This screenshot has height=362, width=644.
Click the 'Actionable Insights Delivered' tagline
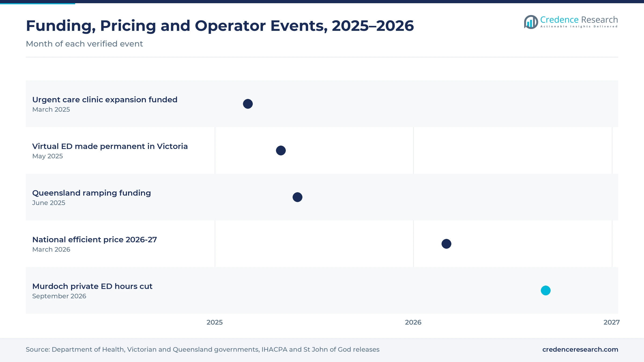[579, 27]
